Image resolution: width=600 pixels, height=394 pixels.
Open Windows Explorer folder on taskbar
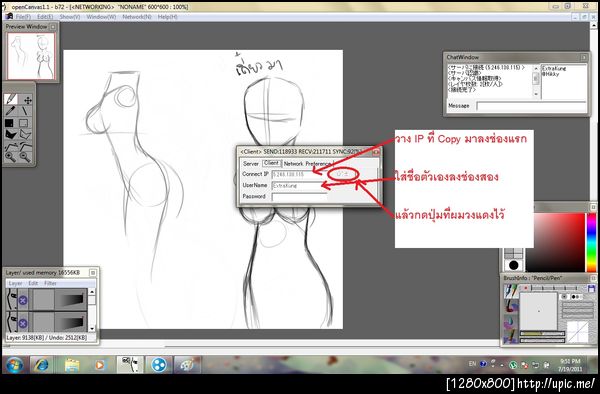(72, 365)
